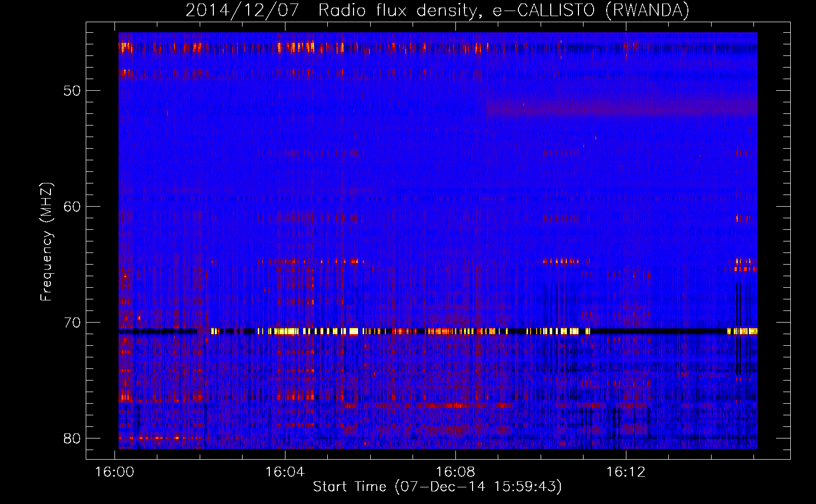
Task: Click the '16:04' time tick label
Action: 285,472
